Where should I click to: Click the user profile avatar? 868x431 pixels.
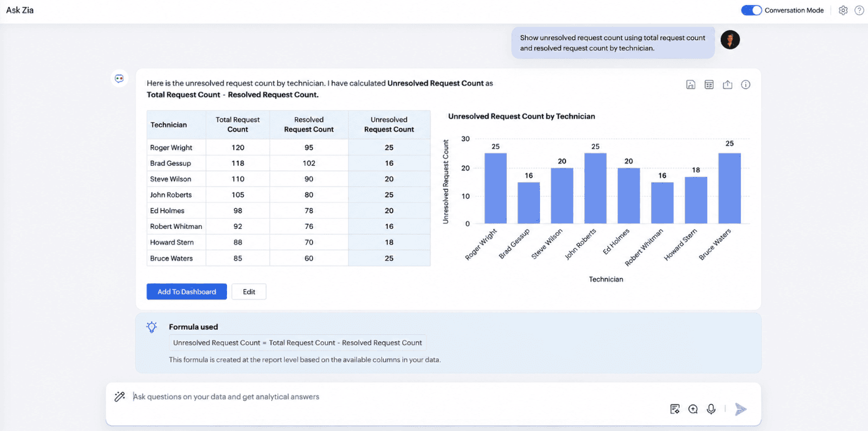[730, 40]
